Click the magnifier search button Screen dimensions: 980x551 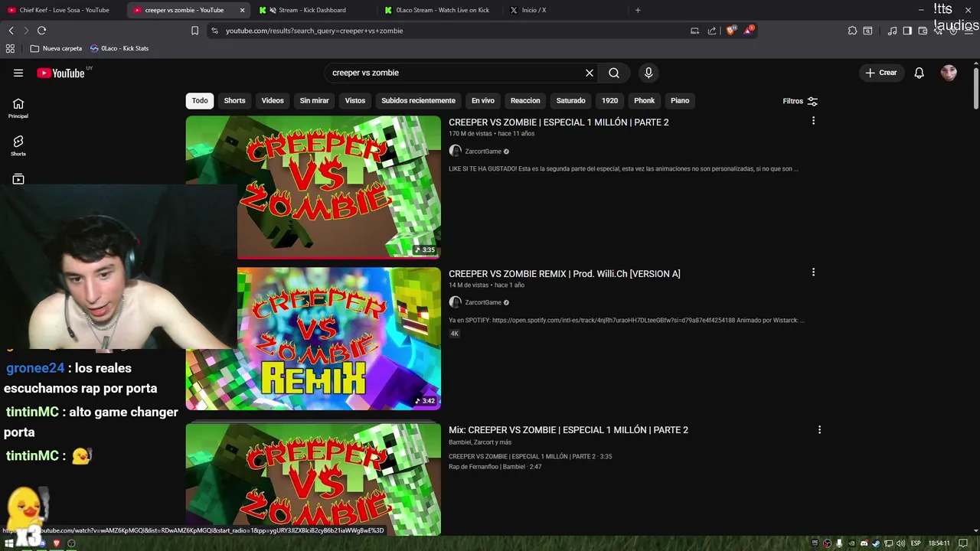click(614, 73)
